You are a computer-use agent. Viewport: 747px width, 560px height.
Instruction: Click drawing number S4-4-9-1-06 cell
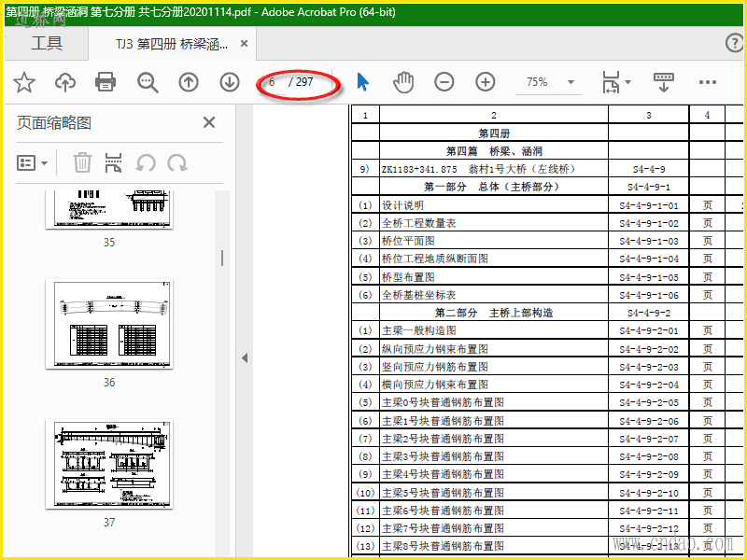tap(648, 295)
